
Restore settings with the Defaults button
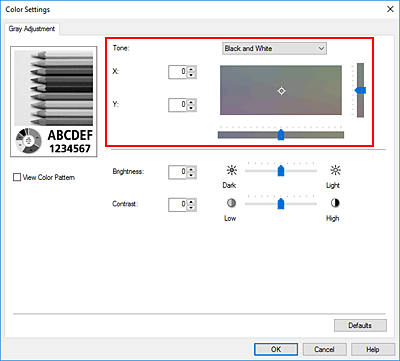[360, 325]
